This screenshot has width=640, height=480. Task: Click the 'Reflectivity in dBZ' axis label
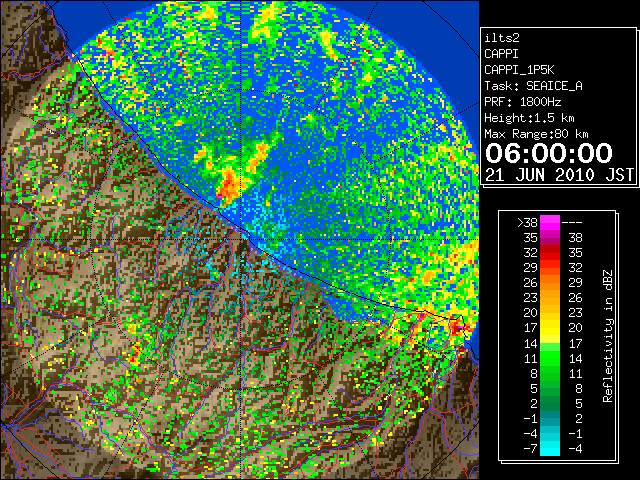tap(608, 336)
